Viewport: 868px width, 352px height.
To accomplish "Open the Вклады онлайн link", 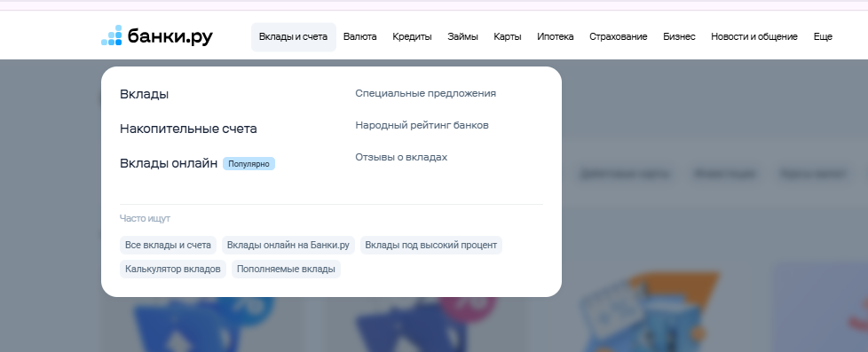I will pos(169,163).
